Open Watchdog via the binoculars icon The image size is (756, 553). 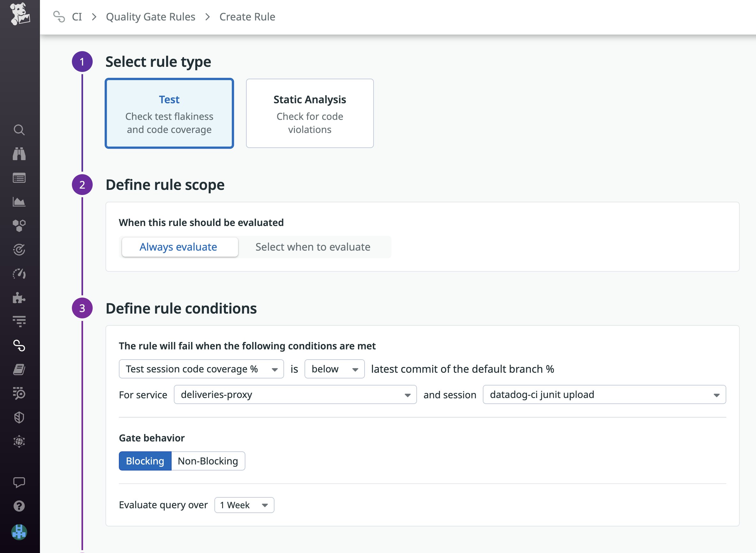(x=19, y=154)
